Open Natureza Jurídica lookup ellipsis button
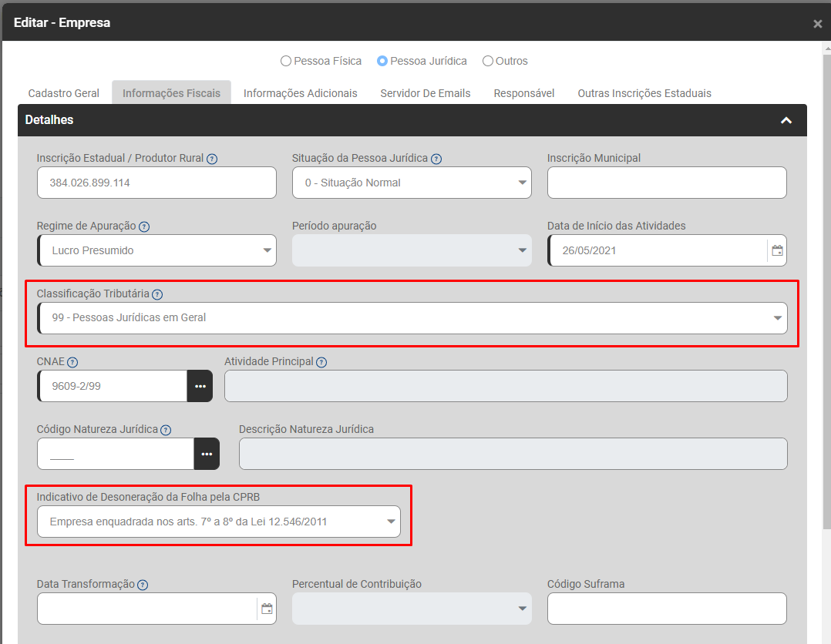Image resolution: width=831 pixels, height=644 pixels. (207, 454)
